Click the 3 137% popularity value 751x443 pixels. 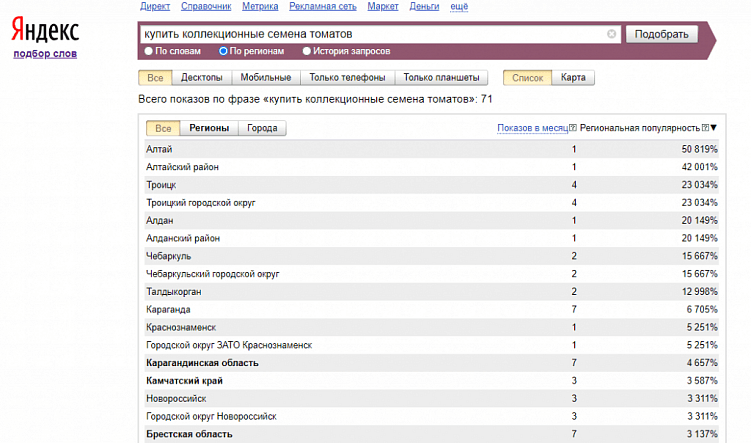(702, 434)
